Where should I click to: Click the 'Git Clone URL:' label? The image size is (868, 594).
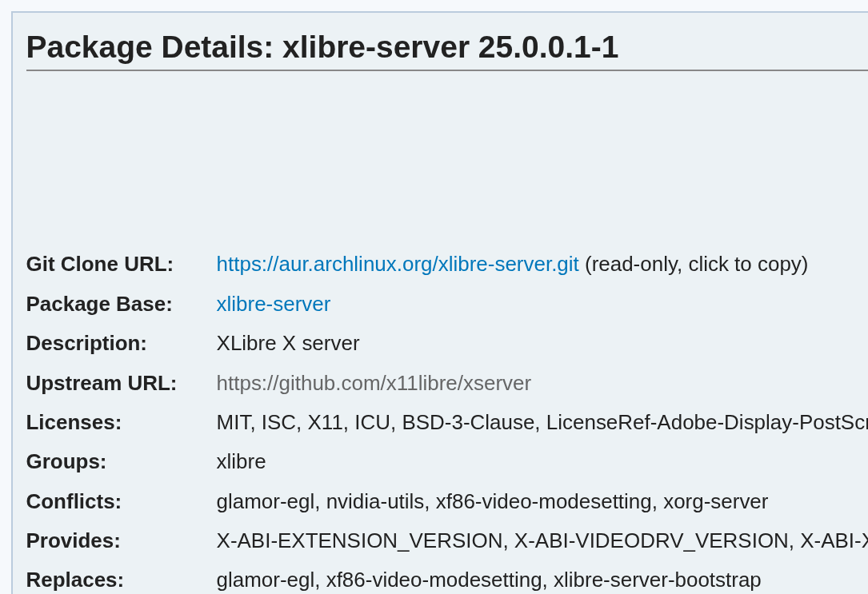[100, 265]
